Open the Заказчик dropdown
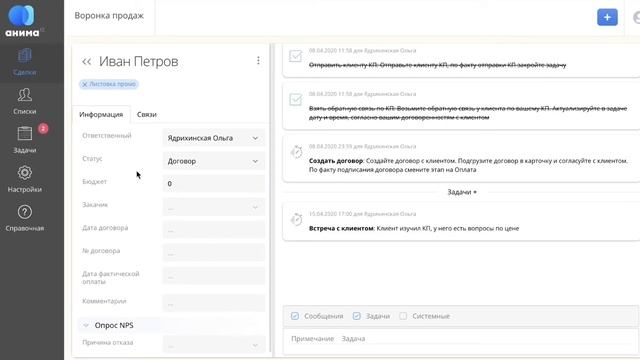This screenshot has width=640, height=360. click(213, 207)
